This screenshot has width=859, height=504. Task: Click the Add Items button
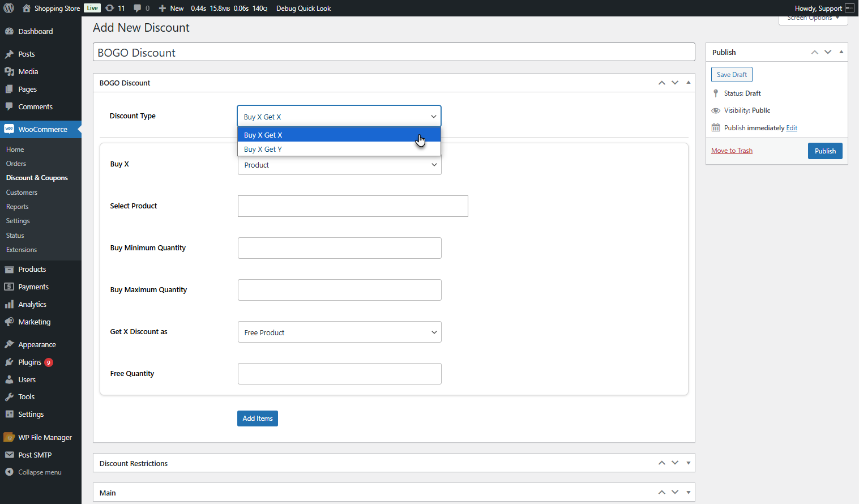point(258,418)
